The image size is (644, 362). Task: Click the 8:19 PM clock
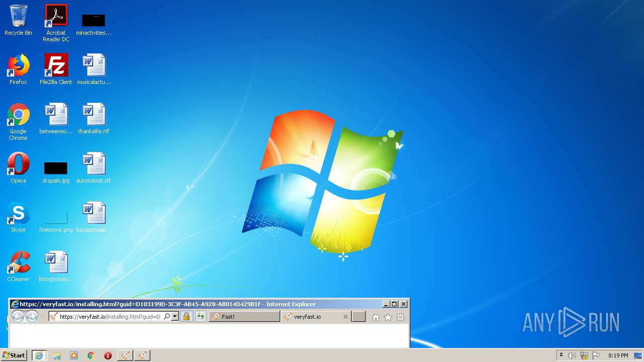618,355
